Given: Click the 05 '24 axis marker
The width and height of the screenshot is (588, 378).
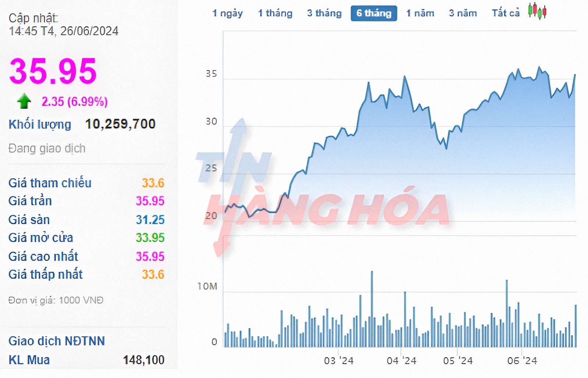Looking at the screenshot, I should (x=458, y=360).
